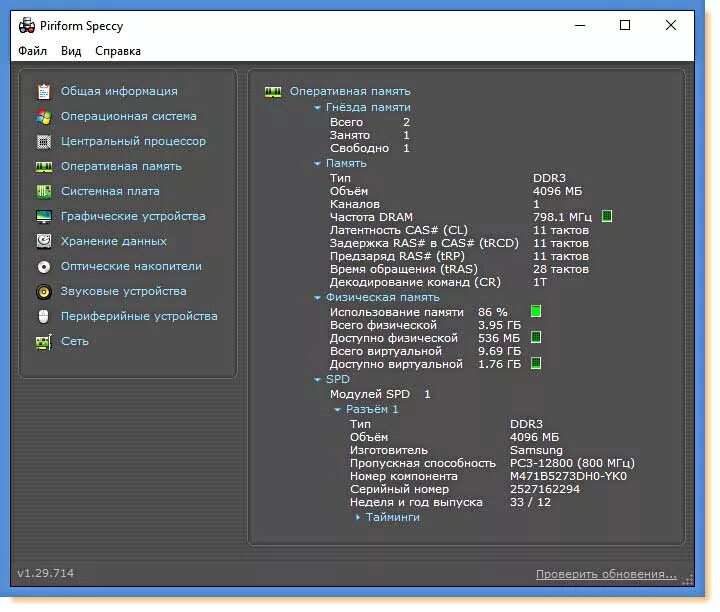Collapse the Разъём 1 node
The height and width of the screenshot is (612, 720).
click(337, 410)
